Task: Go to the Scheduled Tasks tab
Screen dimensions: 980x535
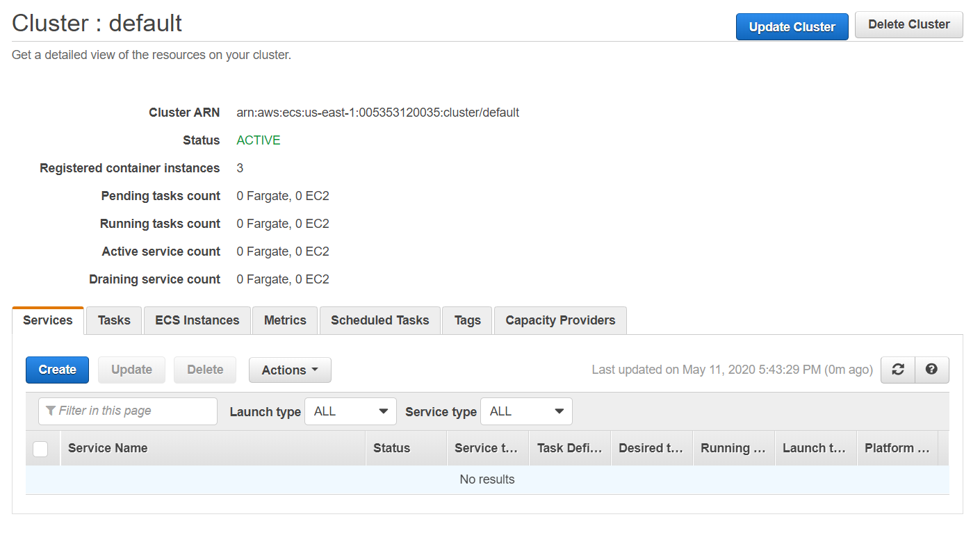Action: click(379, 320)
